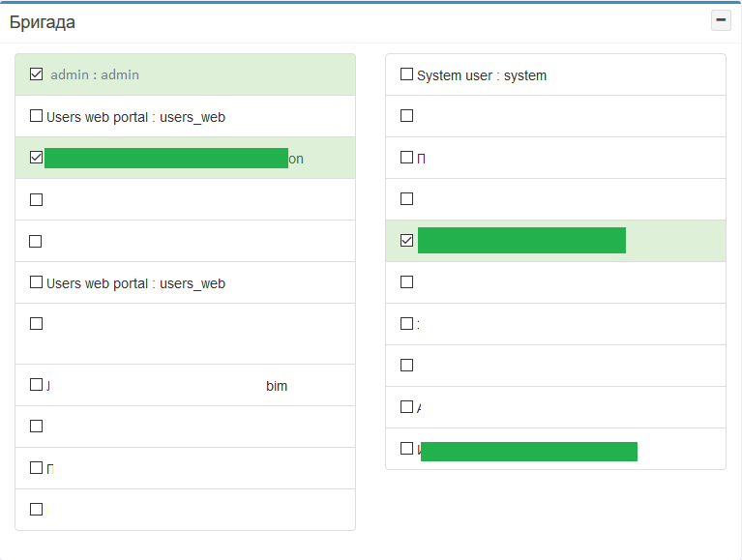Screen dimensions: 742x560
Task: Tick the second Users web portal checkbox
Action: pos(37,282)
